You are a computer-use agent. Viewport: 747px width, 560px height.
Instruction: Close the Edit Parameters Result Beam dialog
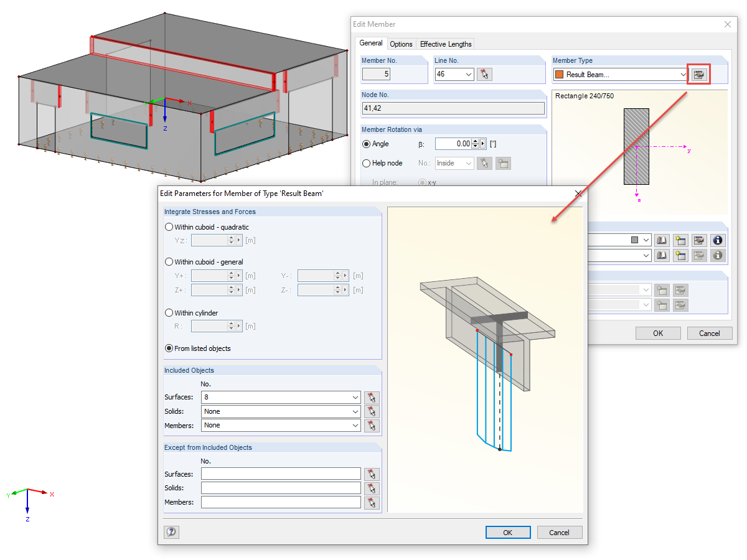[x=578, y=194]
